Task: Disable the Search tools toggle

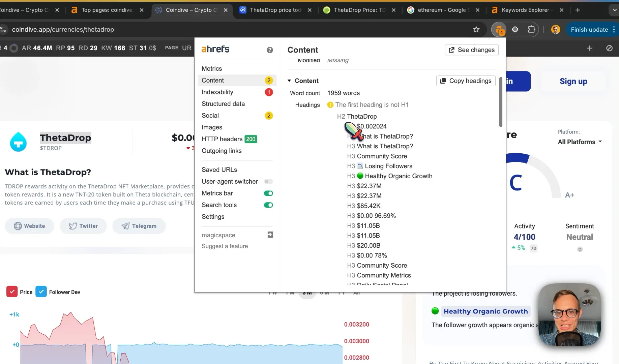Action: 268,205
